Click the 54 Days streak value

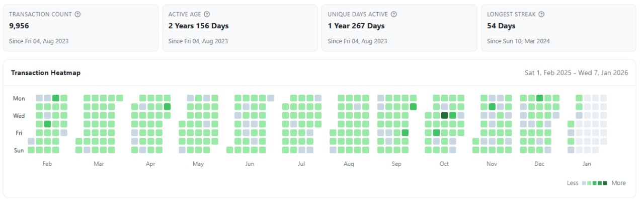coord(501,26)
